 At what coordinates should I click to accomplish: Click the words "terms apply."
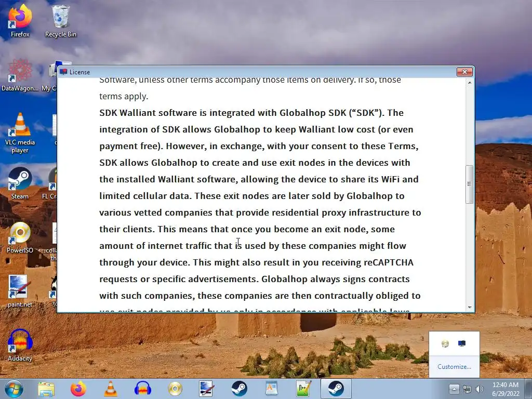(124, 96)
